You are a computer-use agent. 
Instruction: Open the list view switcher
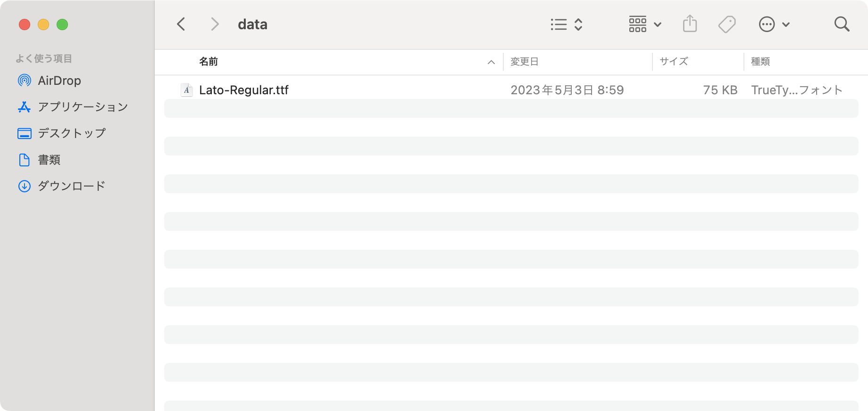tap(567, 25)
